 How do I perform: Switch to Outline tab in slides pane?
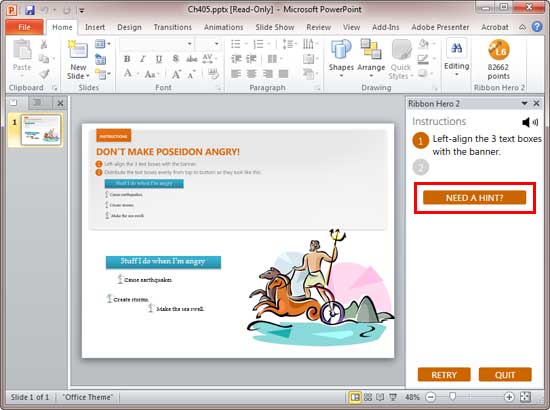(36, 103)
